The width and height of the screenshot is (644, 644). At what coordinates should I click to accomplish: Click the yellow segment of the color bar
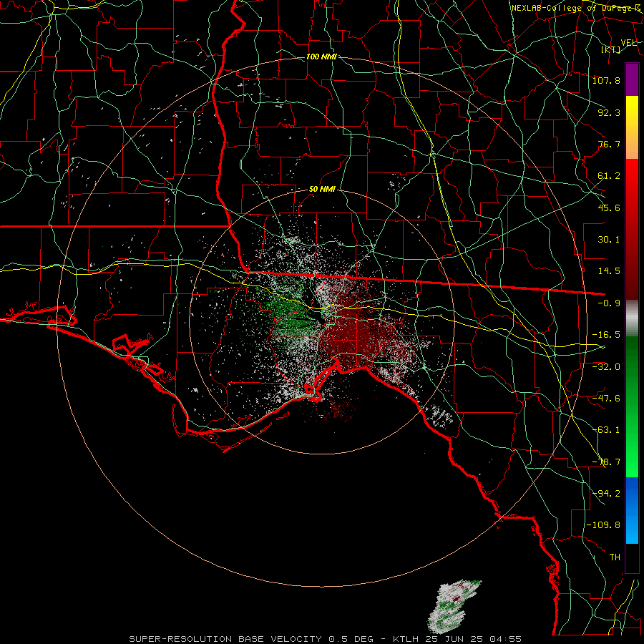coord(632,111)
